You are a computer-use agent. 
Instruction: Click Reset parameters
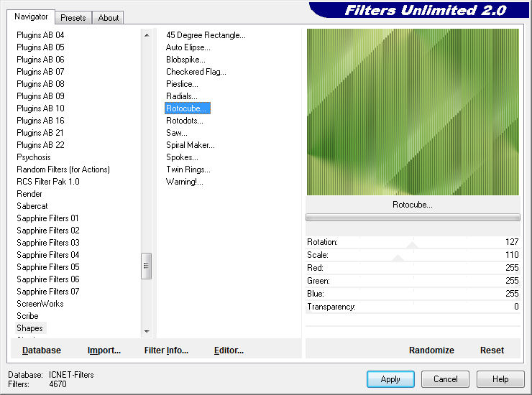492,350
